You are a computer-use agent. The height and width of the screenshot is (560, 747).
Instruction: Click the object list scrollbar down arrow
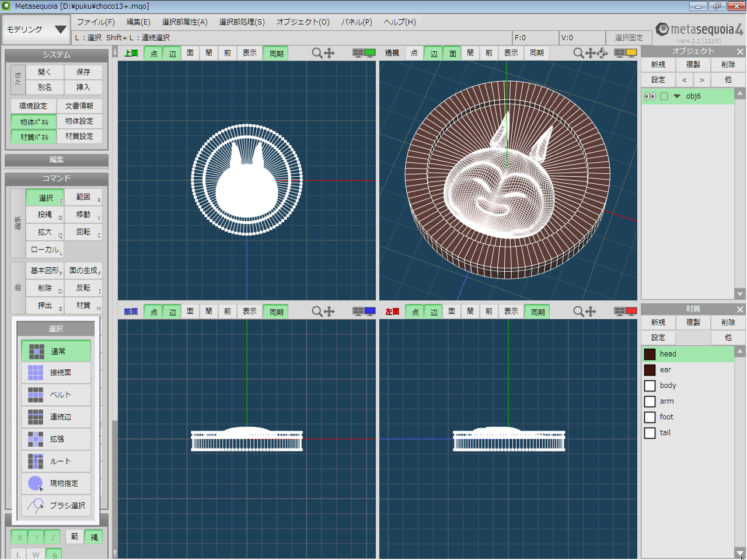(740, 294)
